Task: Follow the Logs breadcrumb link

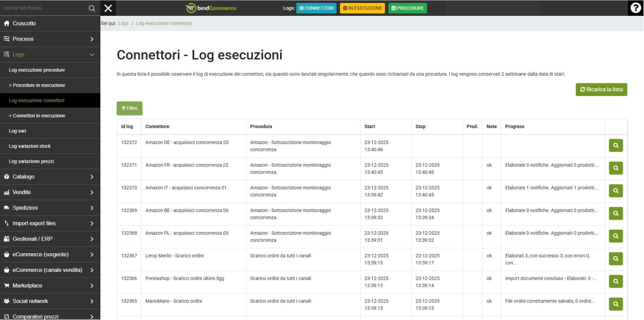Action: [123, 23]
